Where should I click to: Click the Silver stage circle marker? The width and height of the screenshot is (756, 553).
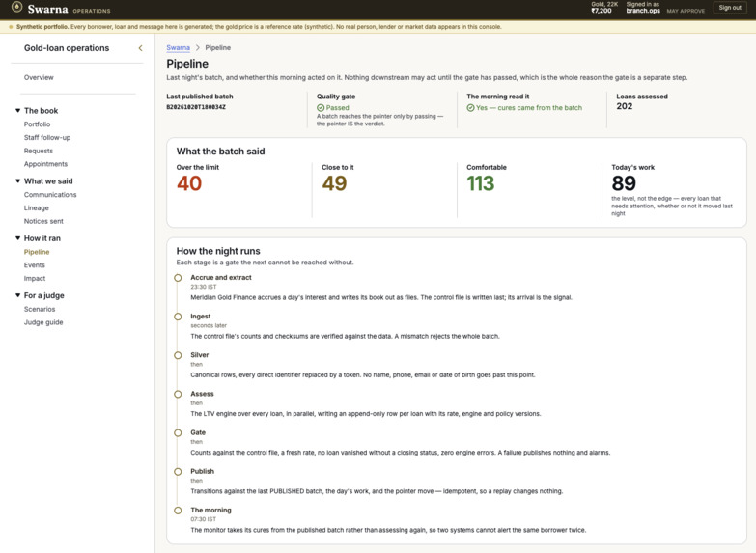178,355
